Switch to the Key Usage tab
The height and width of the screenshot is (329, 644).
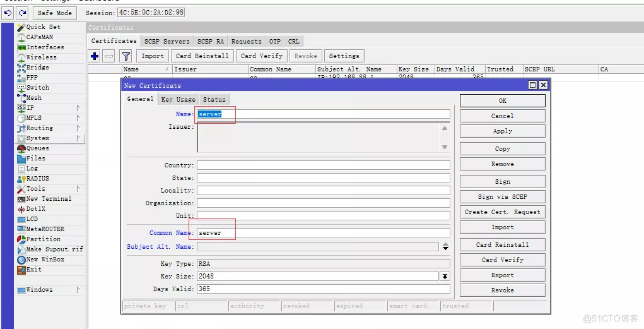pos(178,100)
